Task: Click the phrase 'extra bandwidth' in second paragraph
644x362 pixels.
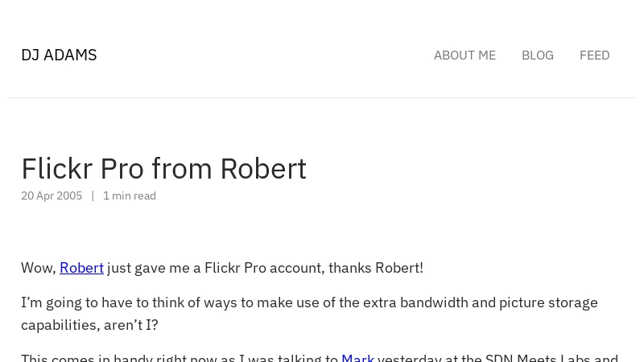Action: [415, 303]
